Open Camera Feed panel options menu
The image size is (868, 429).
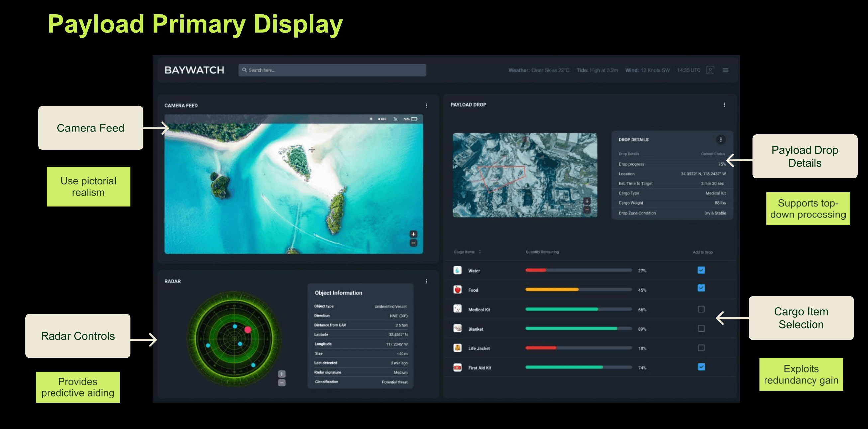(426, 105)
